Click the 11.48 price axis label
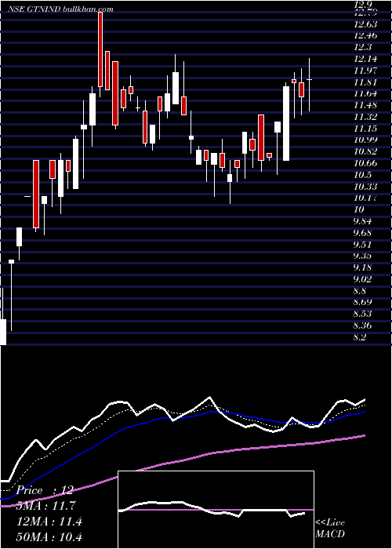This screenshot has width=392, height=549. click(x=365, y=105)
